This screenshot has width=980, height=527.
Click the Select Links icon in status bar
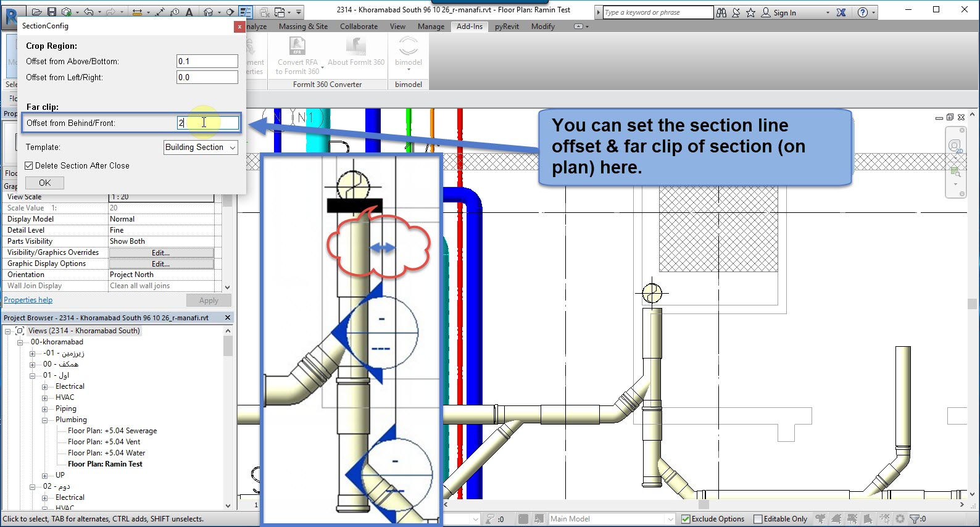coord(820,519)
